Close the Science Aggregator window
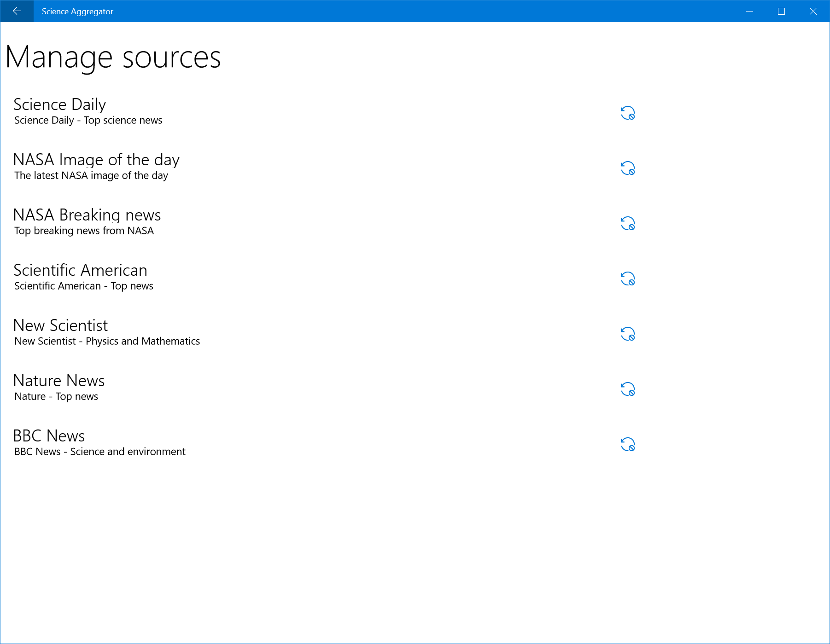The image size is (830, 644). tap(813, 11)
